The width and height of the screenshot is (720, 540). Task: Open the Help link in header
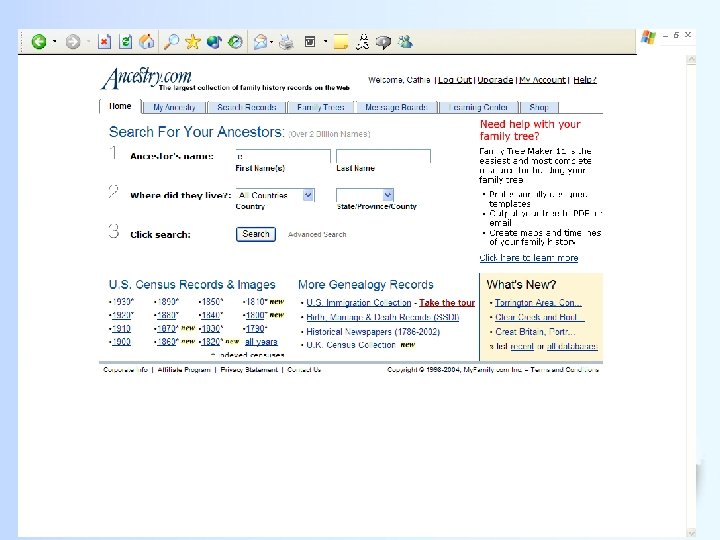click(585, 79)
